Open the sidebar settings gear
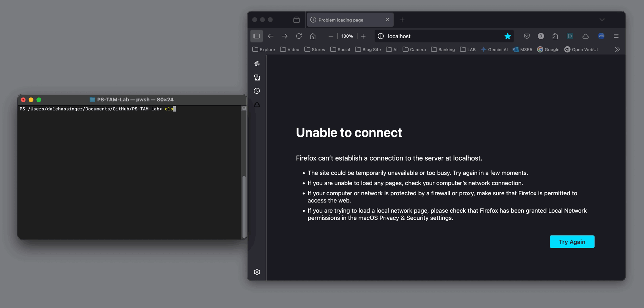Image resolution: width=644 pixels, height=308 pixels. point(257,272)
